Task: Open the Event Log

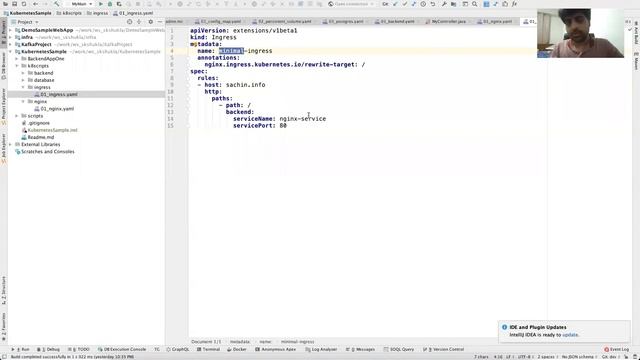Action: click(x=617, y=349)
